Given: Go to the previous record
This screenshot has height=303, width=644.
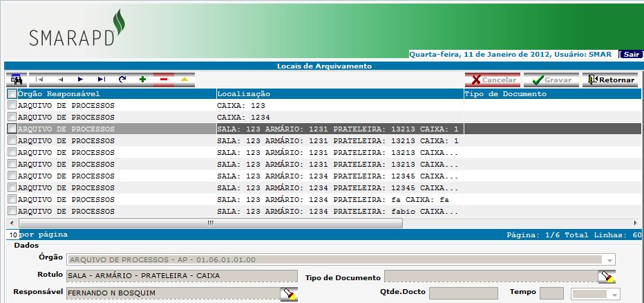Looking at the screenshot, I should pos(60,80).
